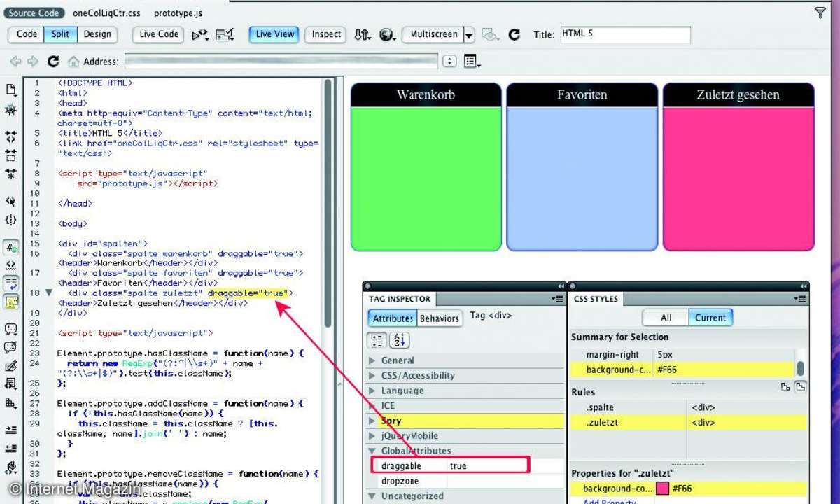
Task: Click the Check browser compatibility icon
Action: pyautogui.click(x=225, y=34)
